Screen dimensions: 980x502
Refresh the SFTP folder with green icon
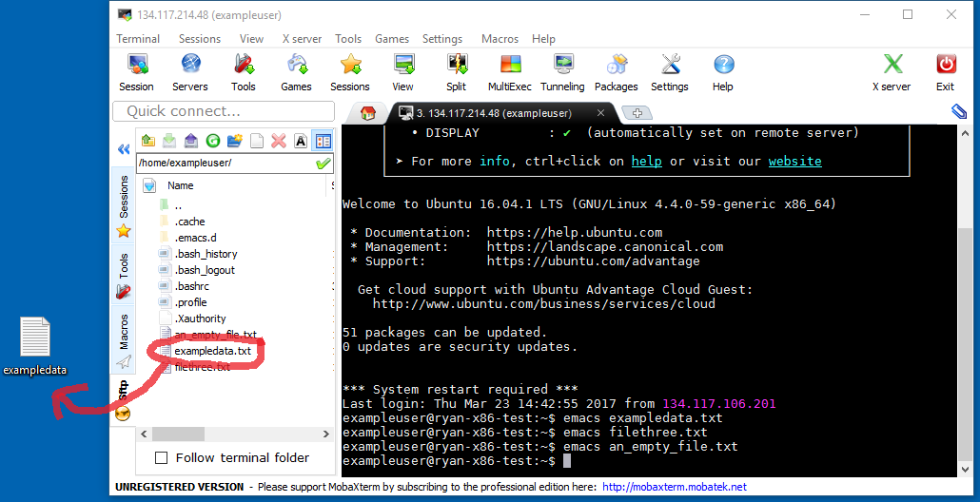(x=213, y=141)
